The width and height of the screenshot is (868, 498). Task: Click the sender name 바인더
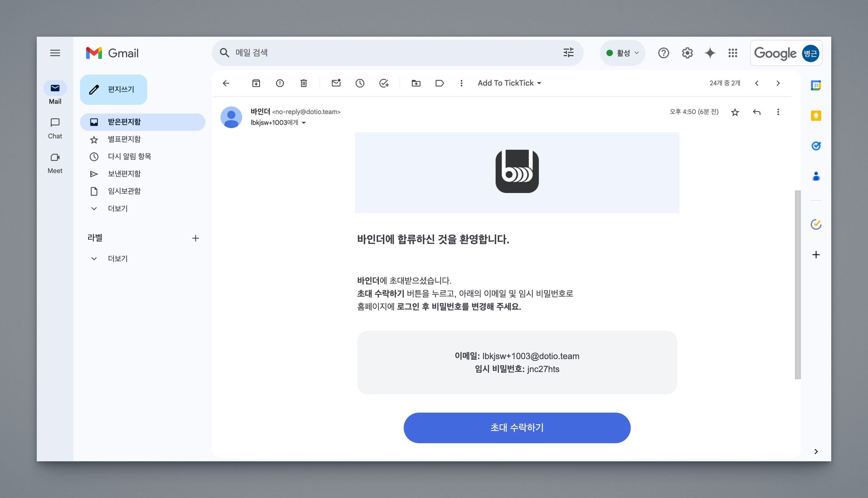pyautogui.click(x=260, y=112)
